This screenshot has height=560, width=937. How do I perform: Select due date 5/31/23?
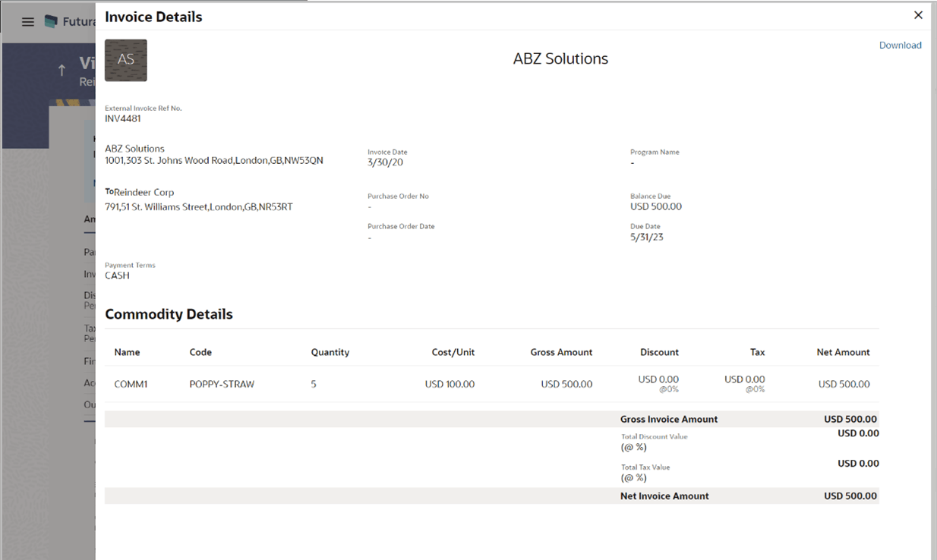[646, 237]
